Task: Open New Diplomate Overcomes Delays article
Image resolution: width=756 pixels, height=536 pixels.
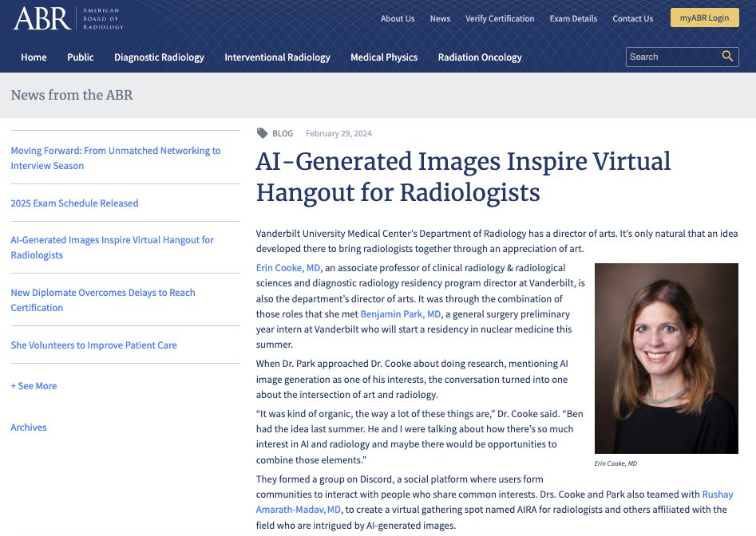Action: click(103, 300)
